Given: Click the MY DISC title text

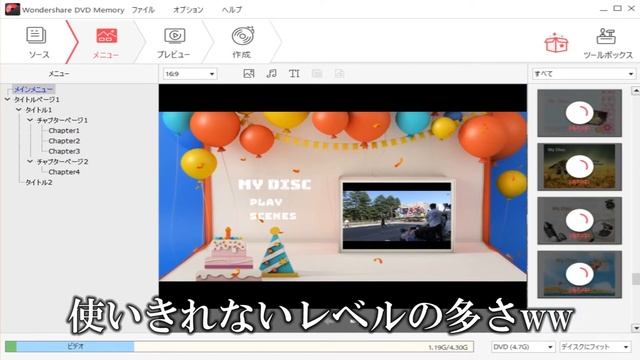Looking at the screenshot, I should 274,184.
